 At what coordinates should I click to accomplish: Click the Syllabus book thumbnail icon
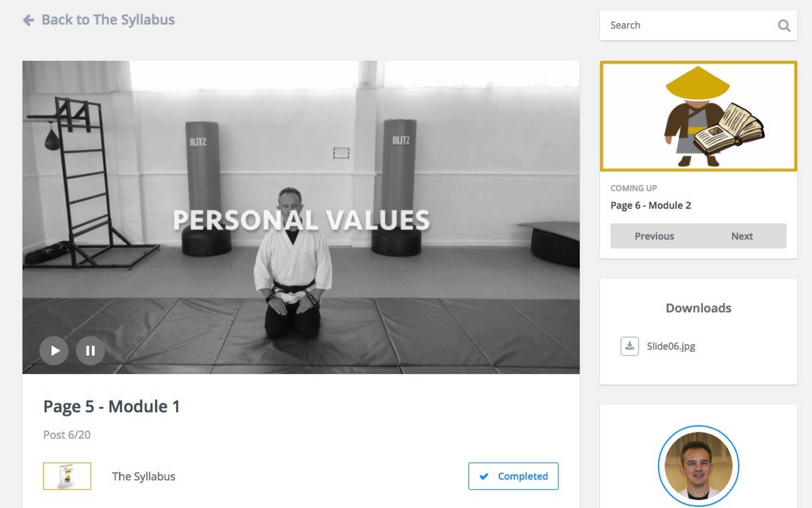[x=67, y=476]
